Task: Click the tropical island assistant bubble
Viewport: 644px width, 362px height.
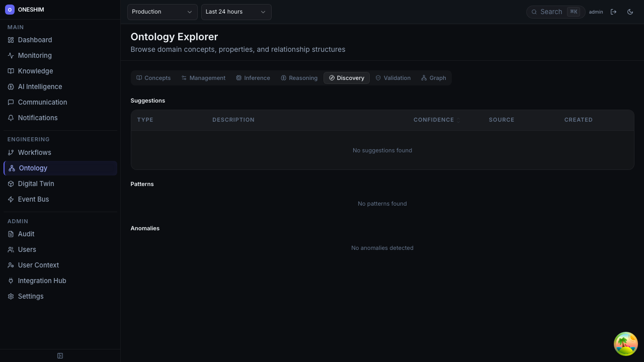Action: [625, 344]
